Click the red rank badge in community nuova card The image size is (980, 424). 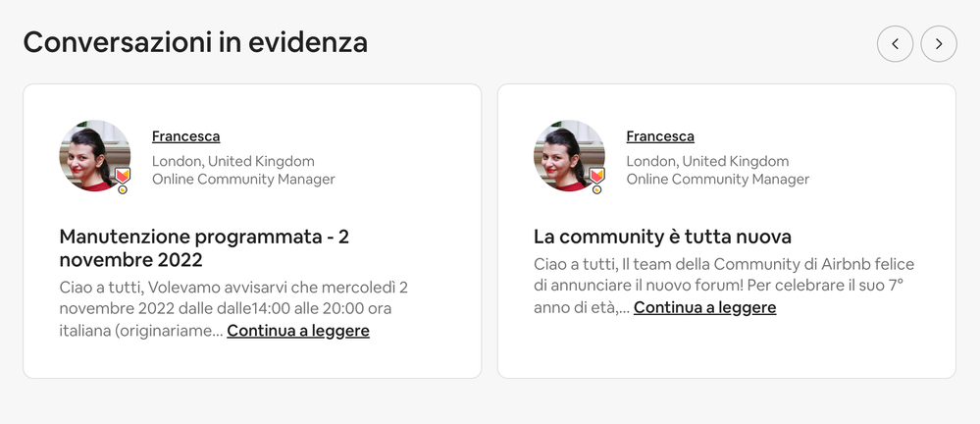click(596, 176)
